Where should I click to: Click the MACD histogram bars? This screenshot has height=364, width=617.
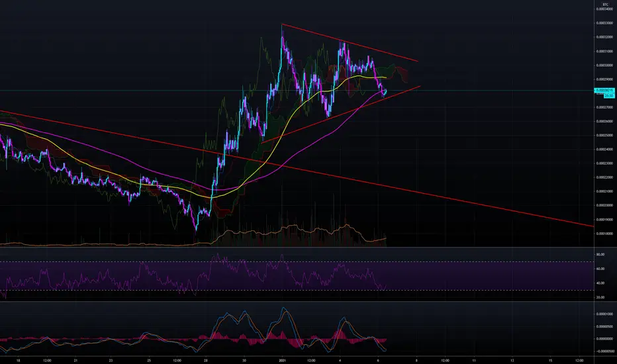coord(217,336)
